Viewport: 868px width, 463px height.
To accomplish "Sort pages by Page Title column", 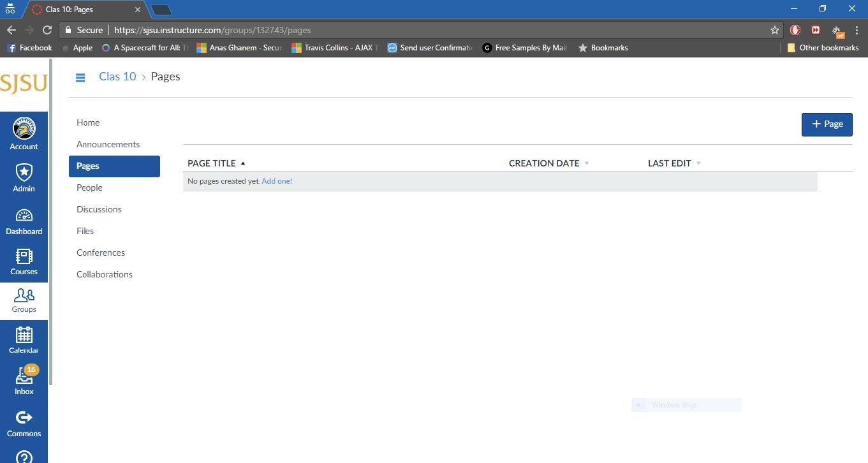I will click(x=212, y=163).
